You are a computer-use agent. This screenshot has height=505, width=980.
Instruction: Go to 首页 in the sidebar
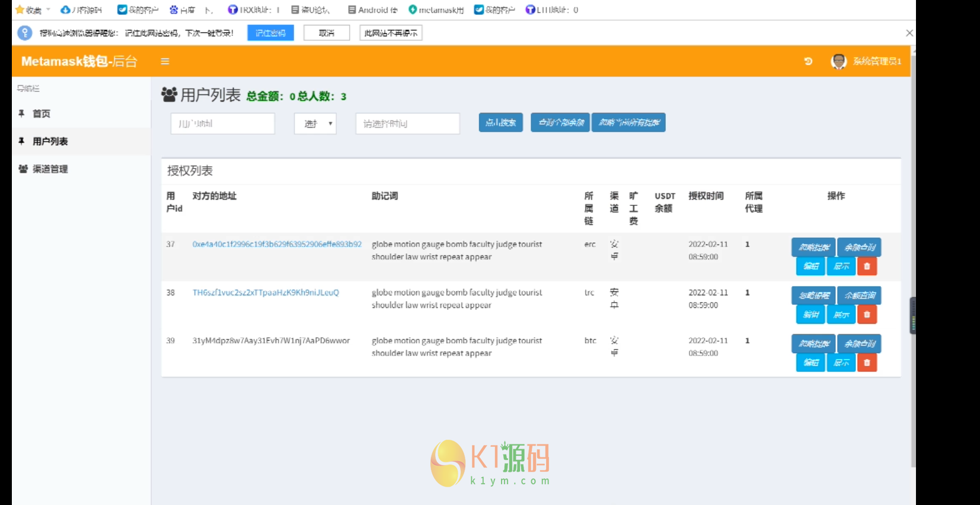(42, 113)
